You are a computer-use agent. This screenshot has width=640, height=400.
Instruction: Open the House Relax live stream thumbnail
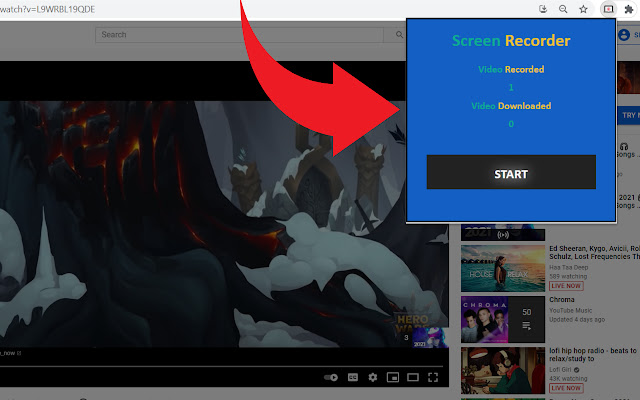tap(503, 268)
